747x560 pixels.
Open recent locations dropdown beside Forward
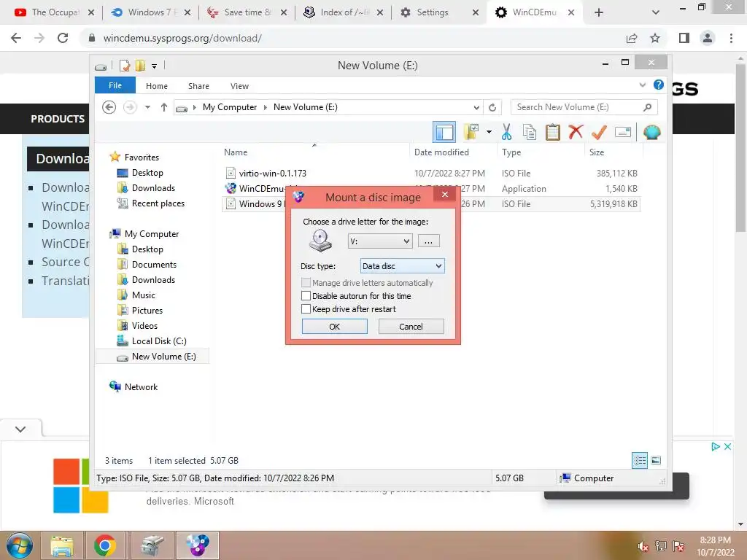pyautogui.click(x=147, y=107)
